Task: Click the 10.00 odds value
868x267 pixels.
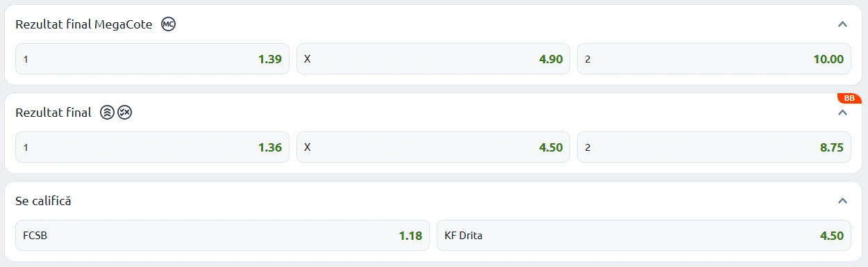Action: 828,59
